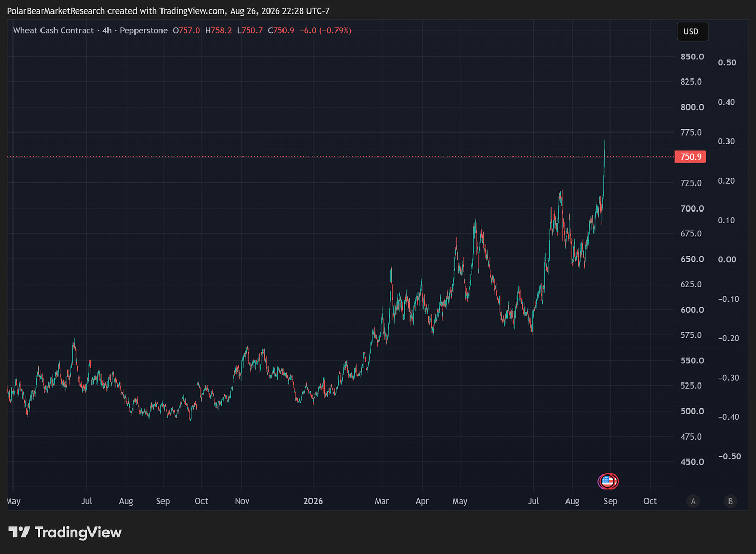Click the Nov label on the time axis
756x554 pixels.
pyautogui.click(x=242, y=501)
